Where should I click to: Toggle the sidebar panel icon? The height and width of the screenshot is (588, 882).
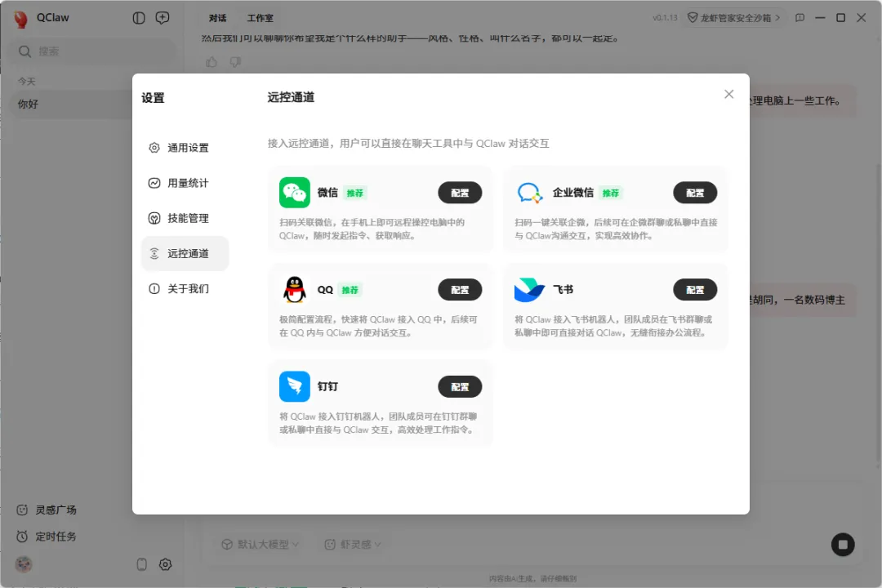pyautogui.click(x=138, y=18)
